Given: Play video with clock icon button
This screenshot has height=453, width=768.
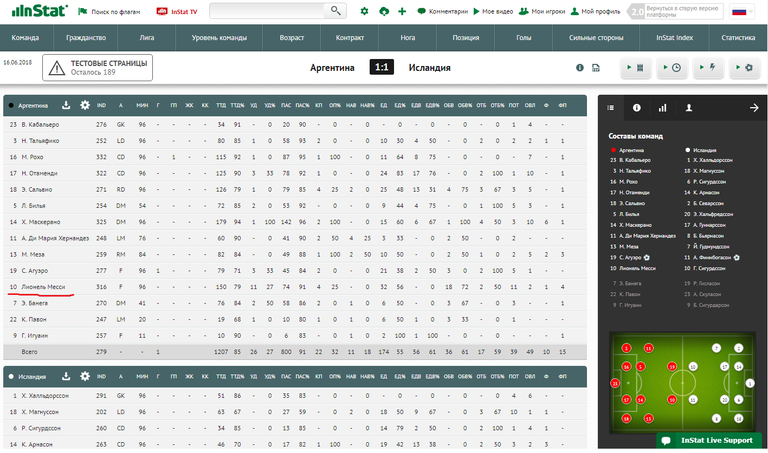Looking at the screenshot, I should [672, 68].
